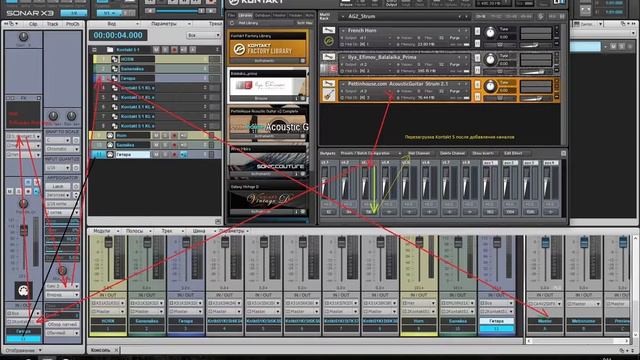Click Add Channel in Kontakt outputs
This screenshot has height=360, width=640.
(419, 153)
